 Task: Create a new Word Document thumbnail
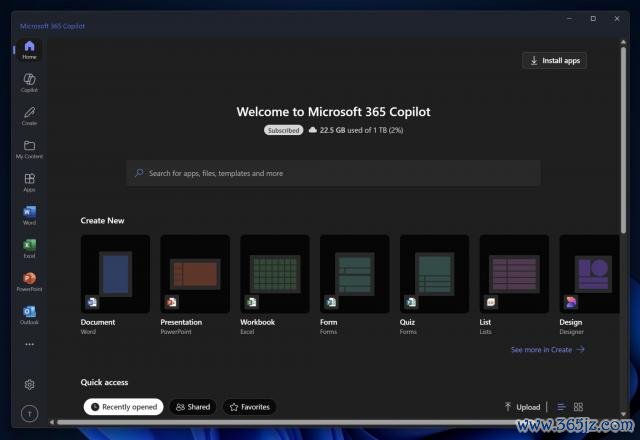115,274
